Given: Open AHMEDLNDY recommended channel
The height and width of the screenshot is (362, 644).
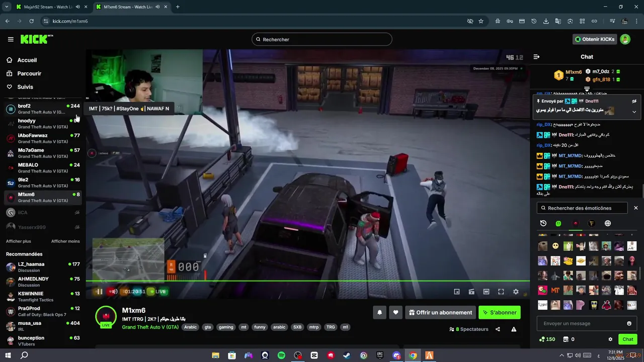Looking at the screenshot, I should coord(43,282).
